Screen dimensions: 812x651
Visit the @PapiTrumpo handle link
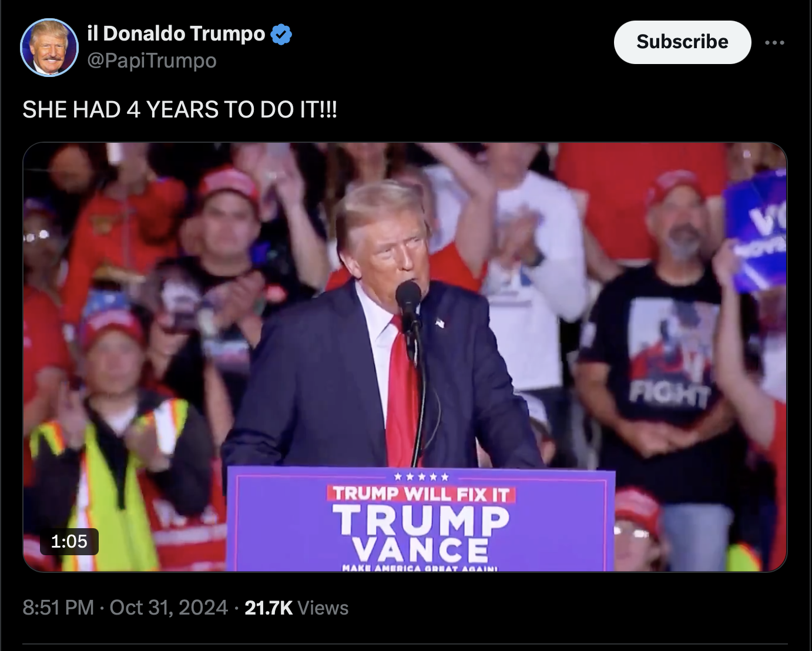click(x=152, y=61)
